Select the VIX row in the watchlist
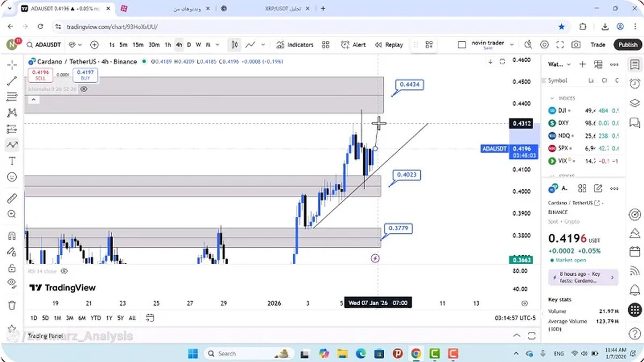The height and width of the screenshot is (362, 644). pos(584,160)
